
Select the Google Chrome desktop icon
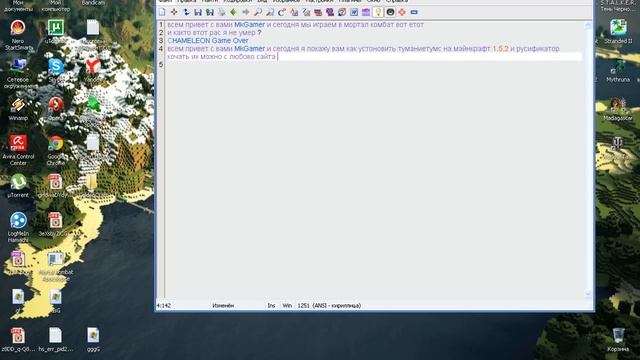pos(56,150)
